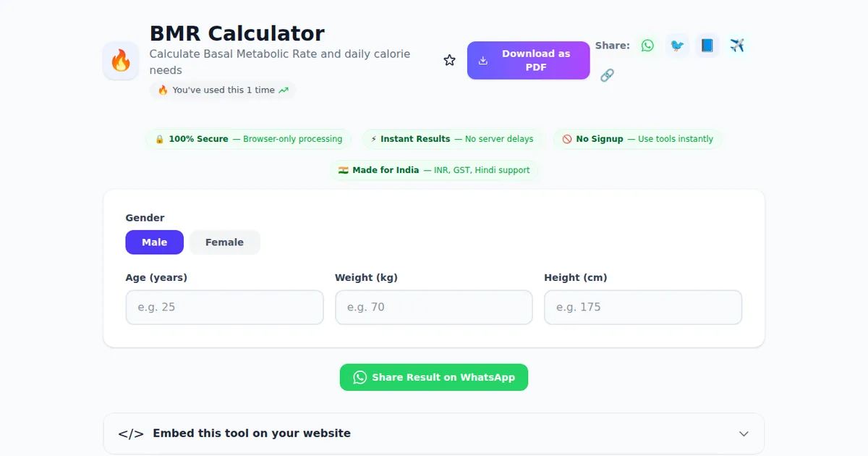This screenshot has width=868, height=456.
Task: Click the Height (cm) input field
Action: pyautogui.click(x=642, y=307)
